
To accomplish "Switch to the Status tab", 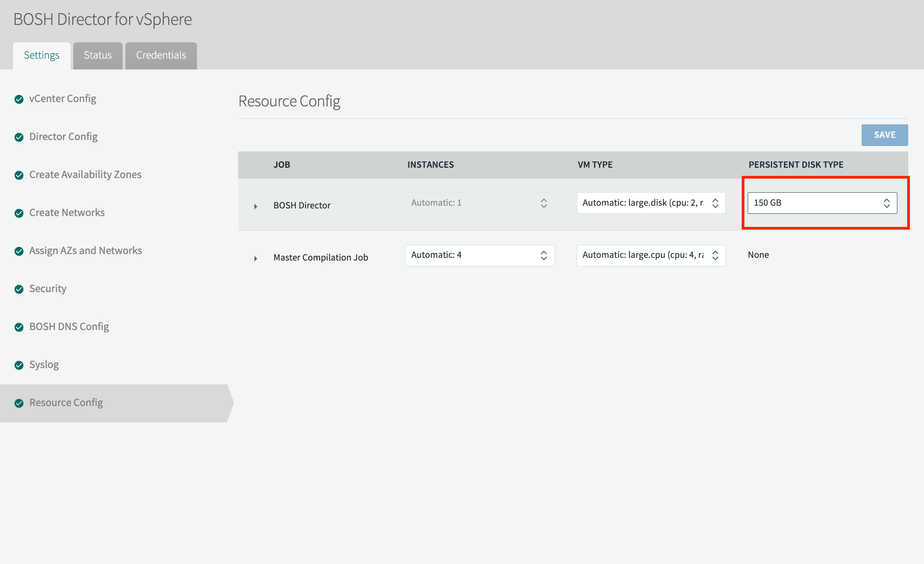I will coord(98,55).
